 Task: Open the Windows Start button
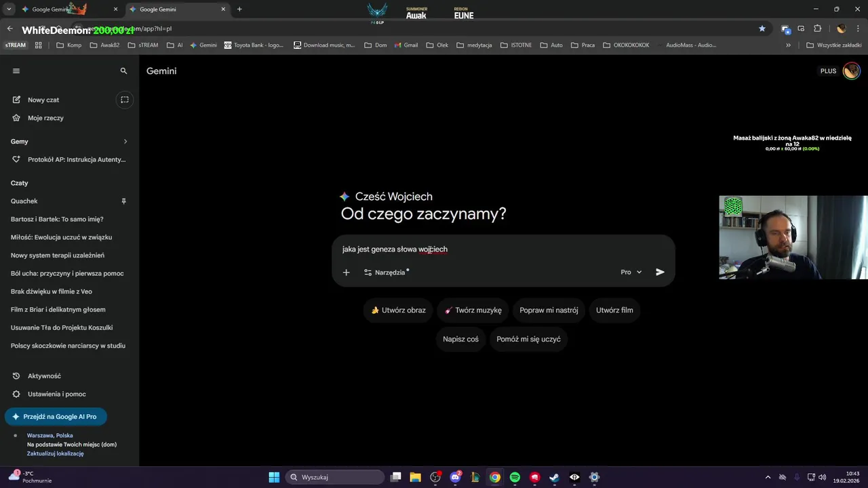click(x=274, y=477)
